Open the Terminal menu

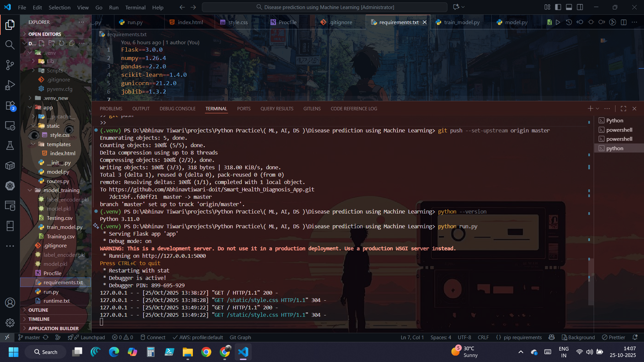click(x=135, y=7)
